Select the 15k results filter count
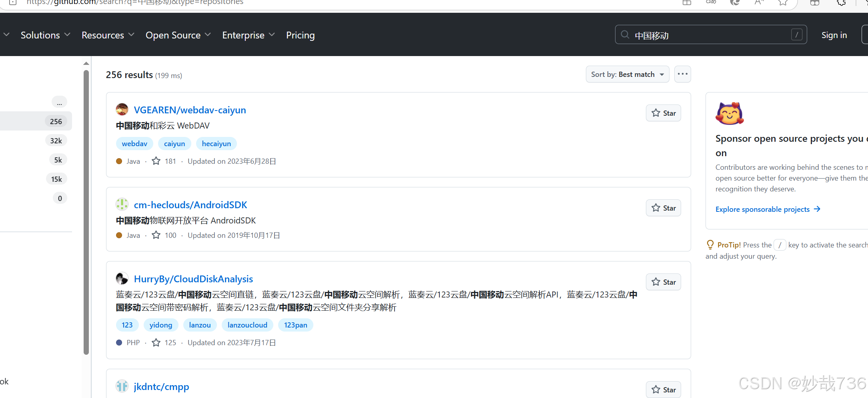Image resolution: width=868 pixels, height=398 pixels. (56, 179)
